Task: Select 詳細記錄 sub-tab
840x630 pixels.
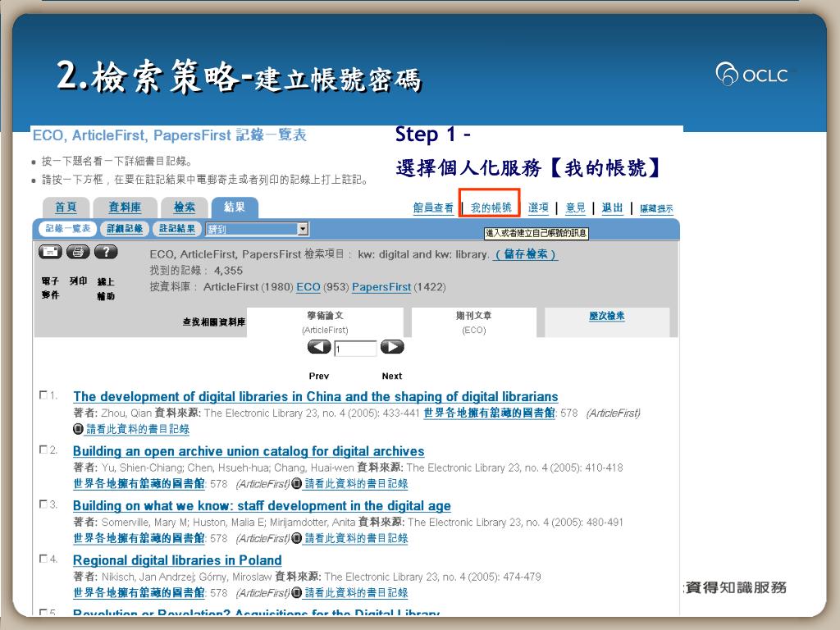Action: point(125,229)
